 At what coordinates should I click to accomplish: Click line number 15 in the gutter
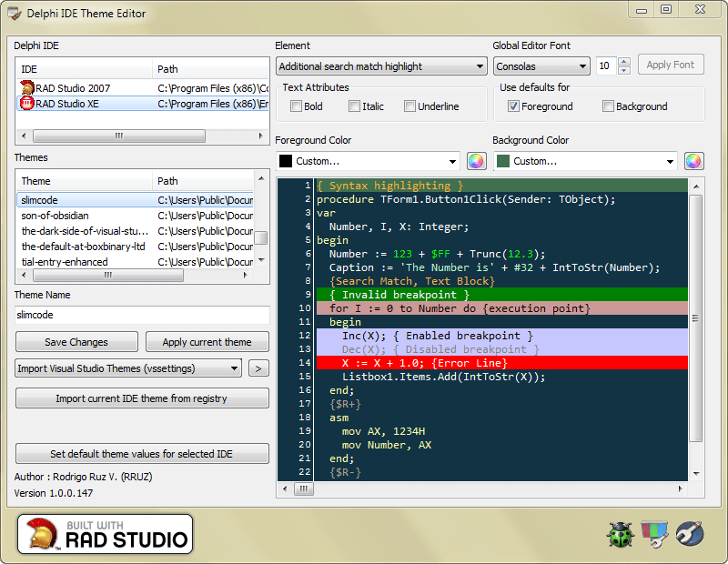[x=305, y=377]
